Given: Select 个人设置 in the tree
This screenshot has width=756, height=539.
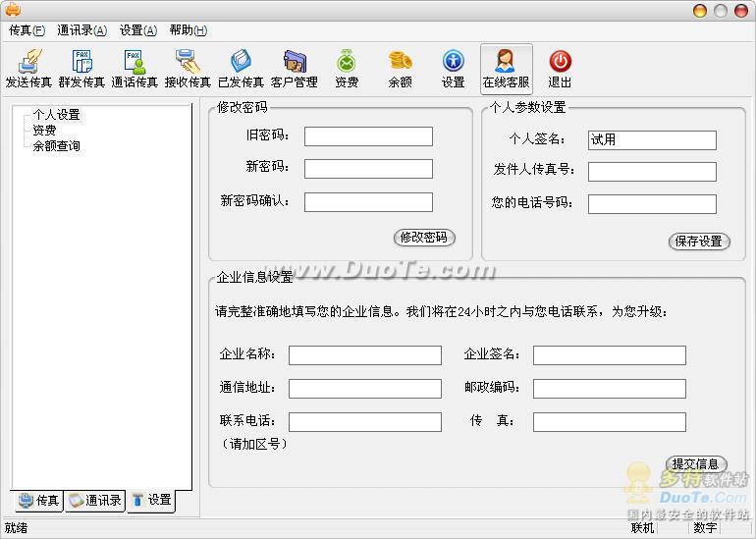Looking at the screenshot, I should click(56, 115).
